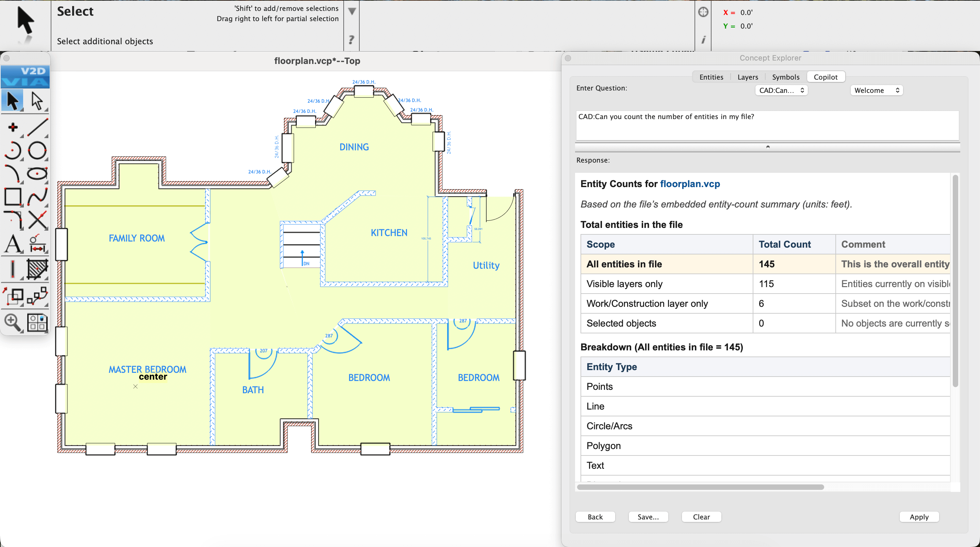The height and width of the screenshot is (547, 980).
Task: Click the horizontal scrollbar under the response
Action: (x=700, y=487)
